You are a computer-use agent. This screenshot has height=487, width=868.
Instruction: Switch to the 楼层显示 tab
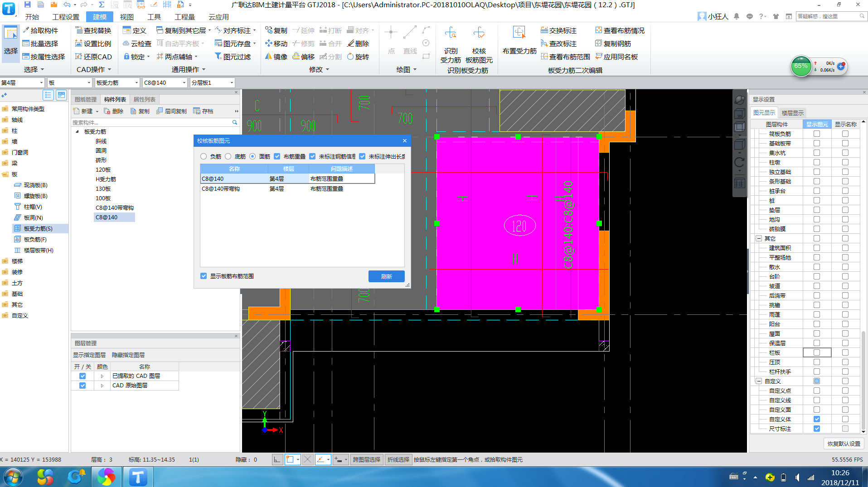pos(793,113)
